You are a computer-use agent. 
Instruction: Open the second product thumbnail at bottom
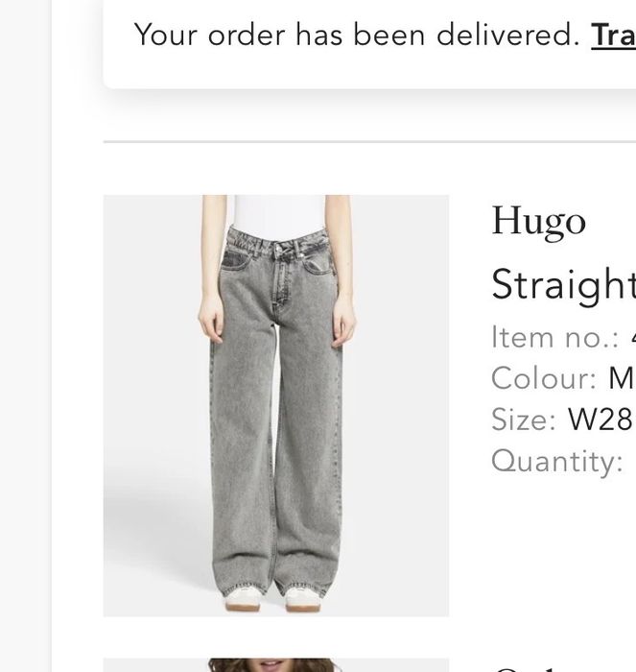276,665
